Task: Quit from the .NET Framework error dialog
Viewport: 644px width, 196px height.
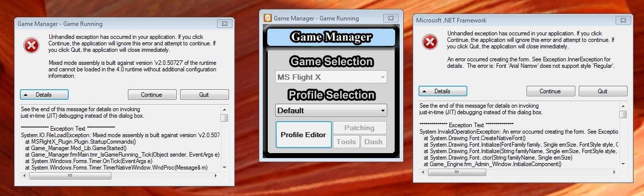Action: coord(603,91)
